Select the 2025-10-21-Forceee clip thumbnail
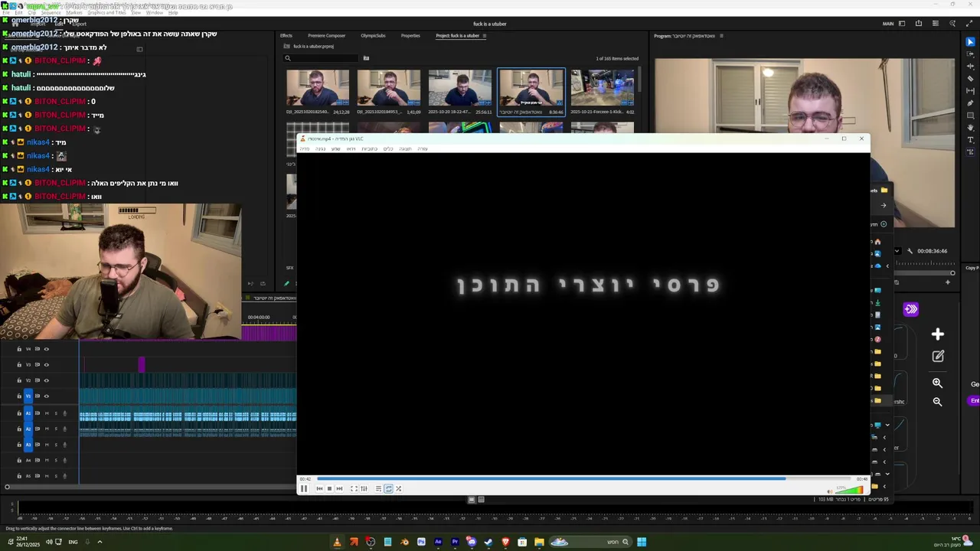Viewport: 980px width, 551px height. pyautogui.click(x=603, y=88)
